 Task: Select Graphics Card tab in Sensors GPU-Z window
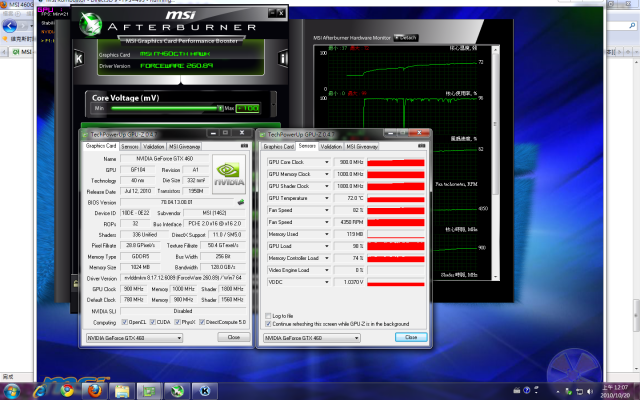[278, 147]
